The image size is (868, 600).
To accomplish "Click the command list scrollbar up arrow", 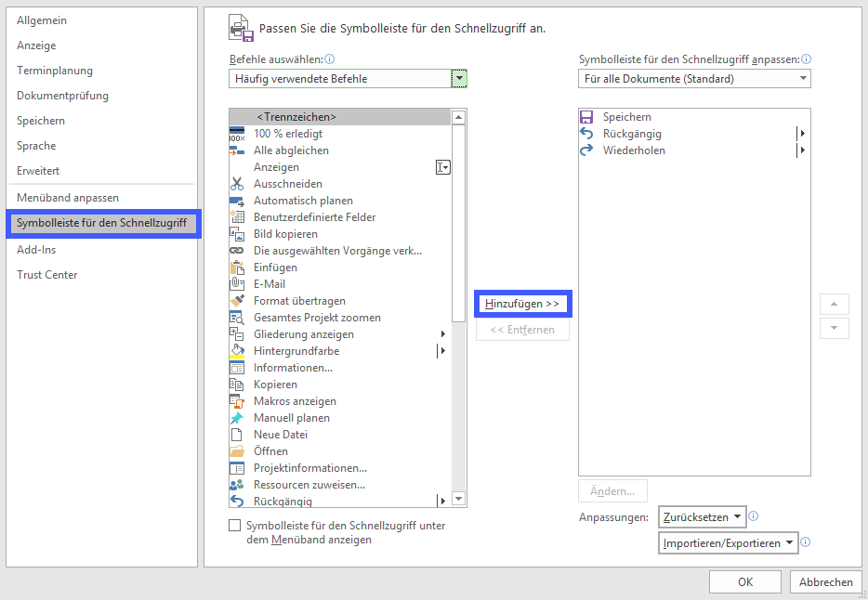I will (x=458, y=117).
